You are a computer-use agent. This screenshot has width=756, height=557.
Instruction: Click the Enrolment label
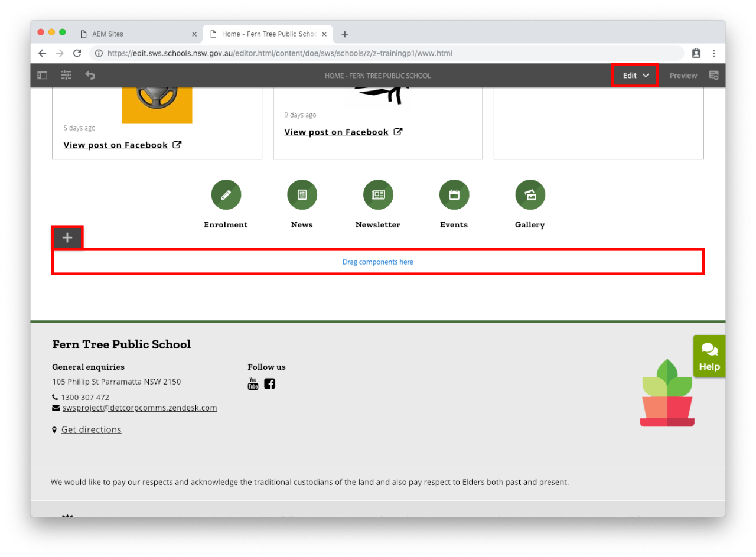coord(226,224)
